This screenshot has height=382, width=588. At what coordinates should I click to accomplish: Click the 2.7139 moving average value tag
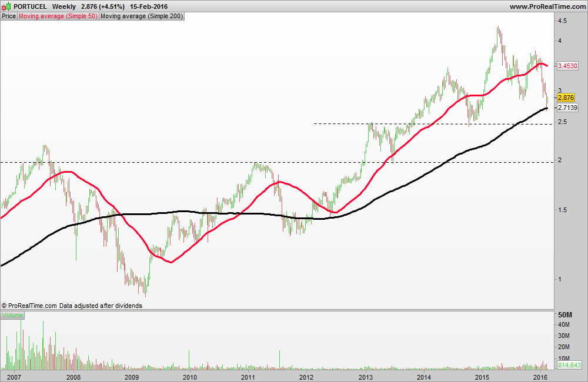(x=567, y=108)
